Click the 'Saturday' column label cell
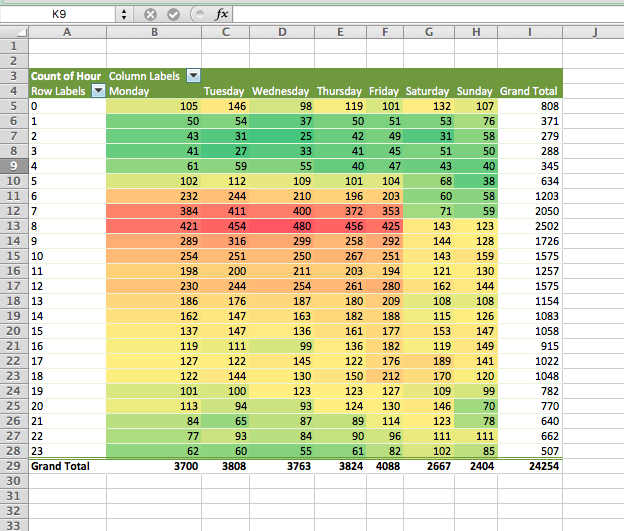Image resolution: width=624 pixels, height=531 pixels. pyautogui.click(x=429, y=91)
